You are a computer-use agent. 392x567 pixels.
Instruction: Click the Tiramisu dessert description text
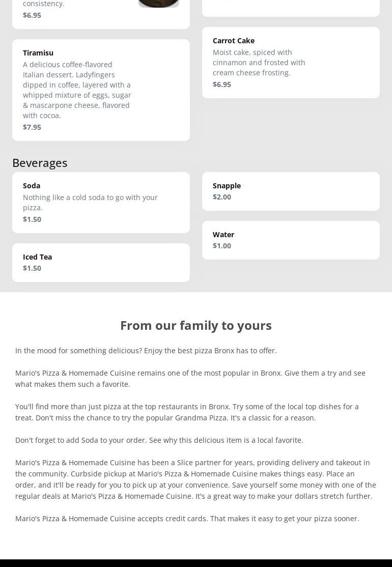click(77, 90)
